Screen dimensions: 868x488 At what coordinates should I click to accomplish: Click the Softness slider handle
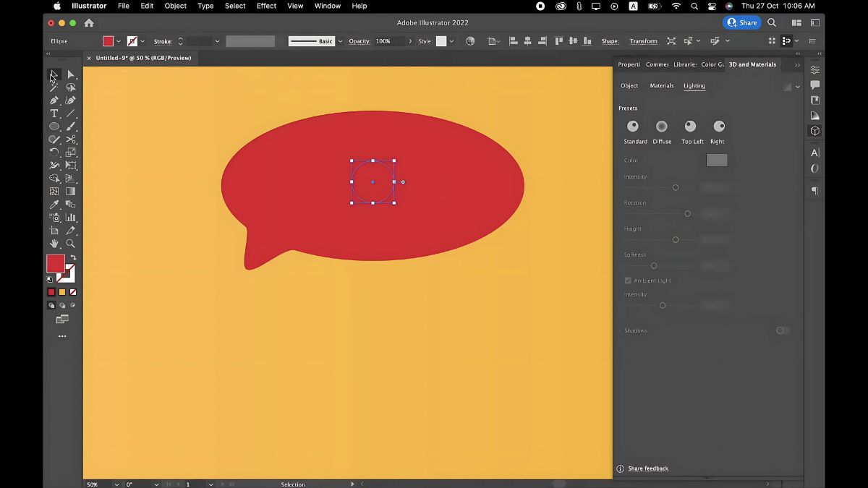point(654,265)
